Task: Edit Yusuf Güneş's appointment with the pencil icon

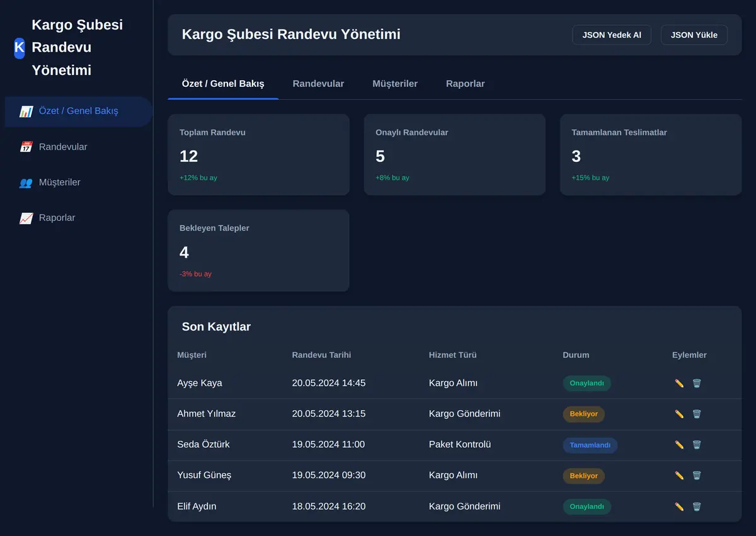Action: click(x=679, y=476)
